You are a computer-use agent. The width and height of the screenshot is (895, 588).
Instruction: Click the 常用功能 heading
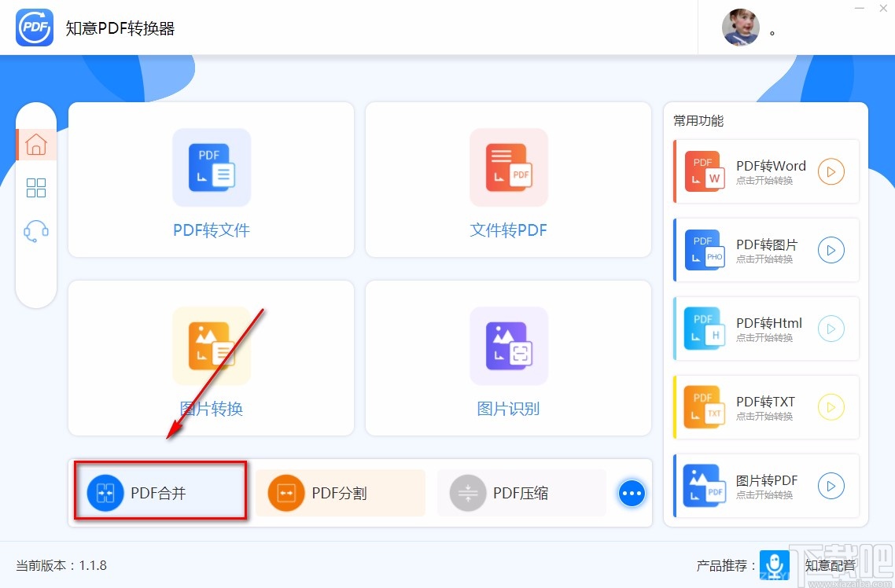[x=698, y=121]
